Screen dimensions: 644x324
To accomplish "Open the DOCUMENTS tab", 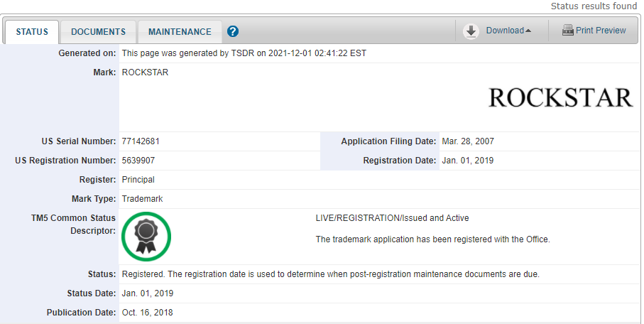I will click(99, 32).
